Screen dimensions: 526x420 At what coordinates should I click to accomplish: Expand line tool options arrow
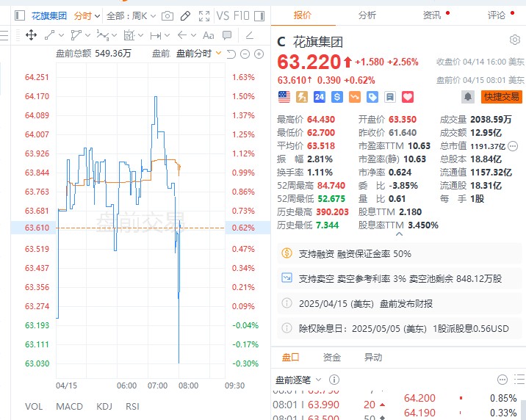click(x=61, y=35)
